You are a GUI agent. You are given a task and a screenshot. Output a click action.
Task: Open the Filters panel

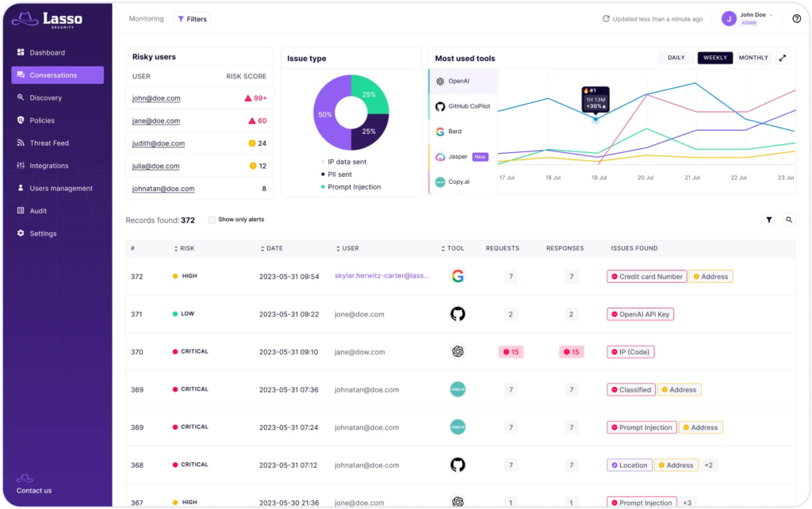pyautogui.click(x=192, y=18)
